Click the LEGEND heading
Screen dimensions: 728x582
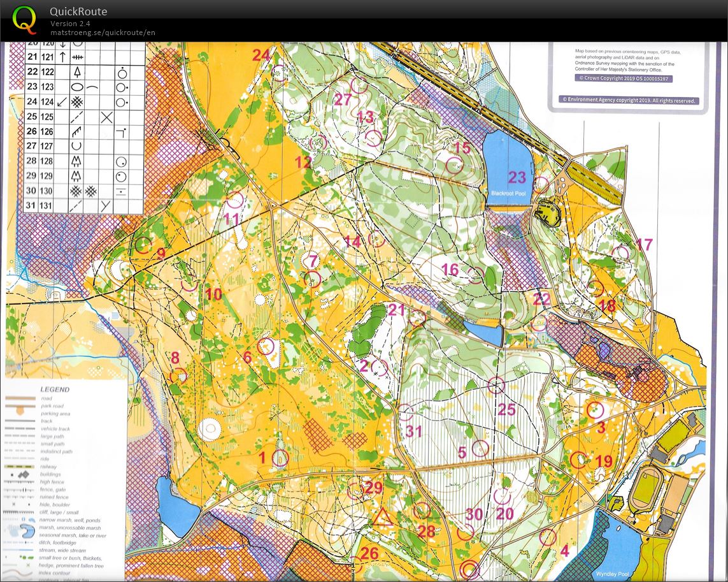pyautogui.click(x=55, y=389)
